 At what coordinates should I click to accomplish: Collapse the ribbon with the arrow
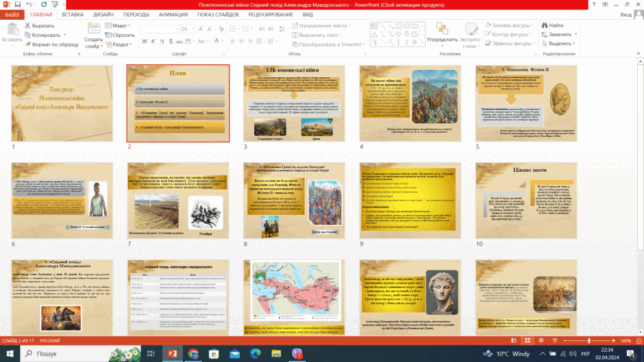click(x=639, y=54)
